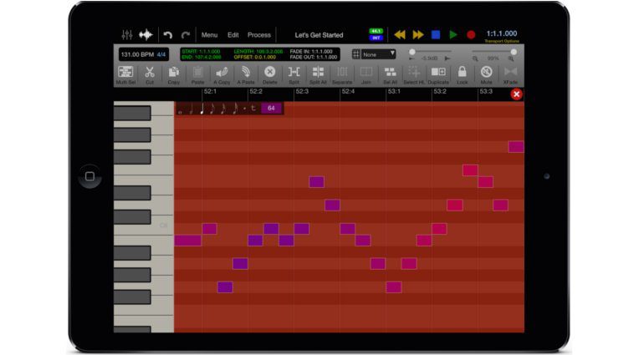Open the Menu item
644x355 pixels.
209,35
